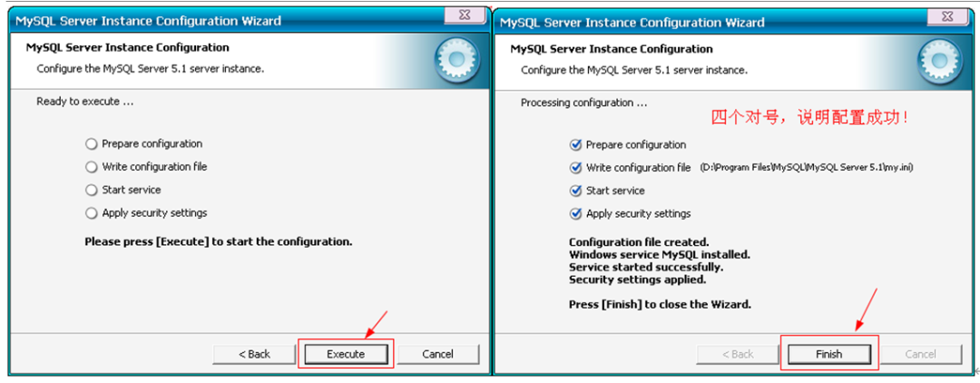
Task: Click the gear icon in right wizard header
Action: (940, 63)
